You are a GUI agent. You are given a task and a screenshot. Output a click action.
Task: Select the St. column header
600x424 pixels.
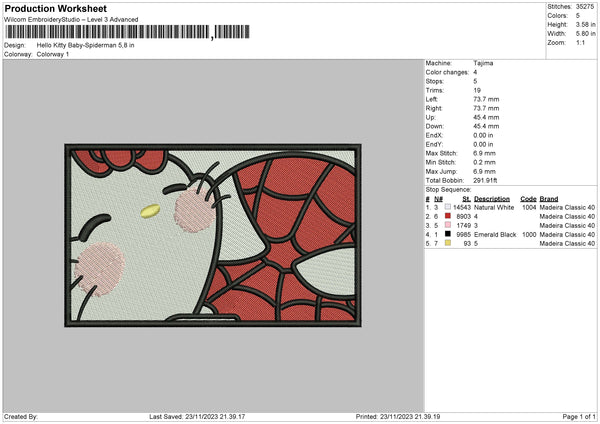(466, 198)
